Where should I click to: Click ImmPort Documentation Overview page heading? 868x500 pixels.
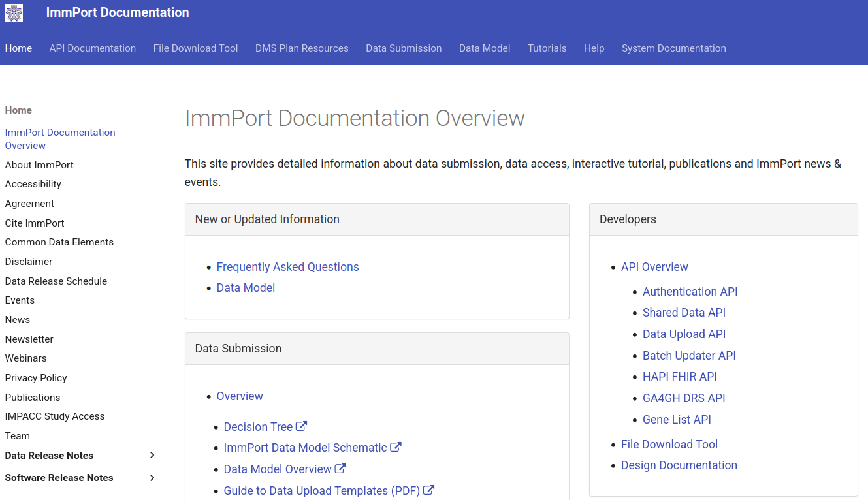pyautogui.click(x=355, y=118)
